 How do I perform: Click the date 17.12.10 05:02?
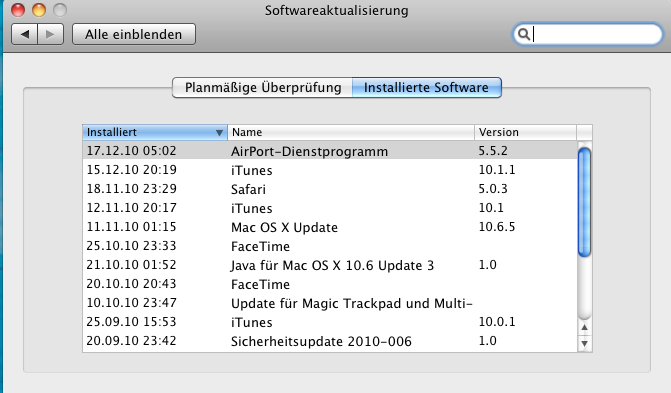point(131,151)
